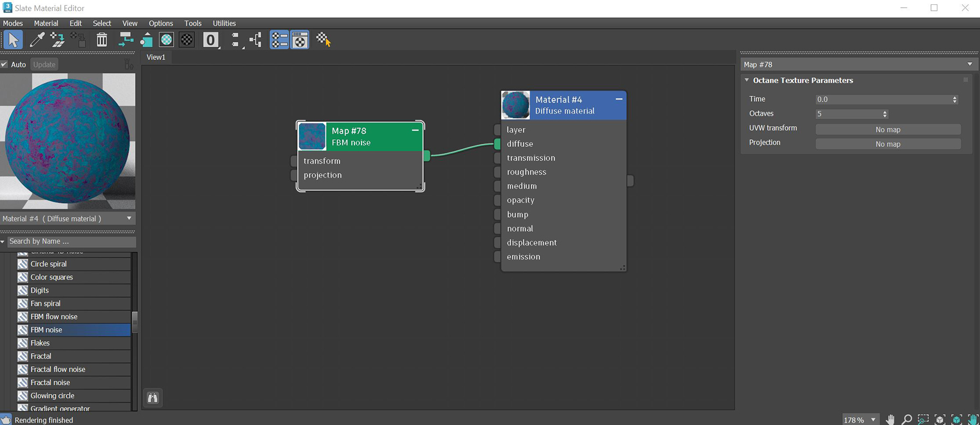Click diffuse input socket on Material #4
The height and width of the screenshot is (425, 980).
497,144
